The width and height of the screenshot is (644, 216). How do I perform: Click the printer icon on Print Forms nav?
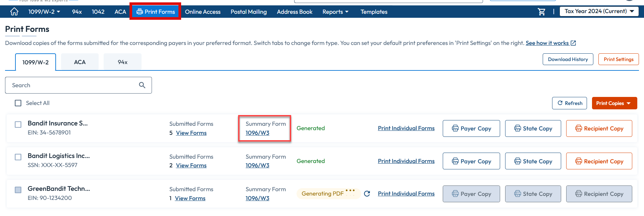coord(140,11)
